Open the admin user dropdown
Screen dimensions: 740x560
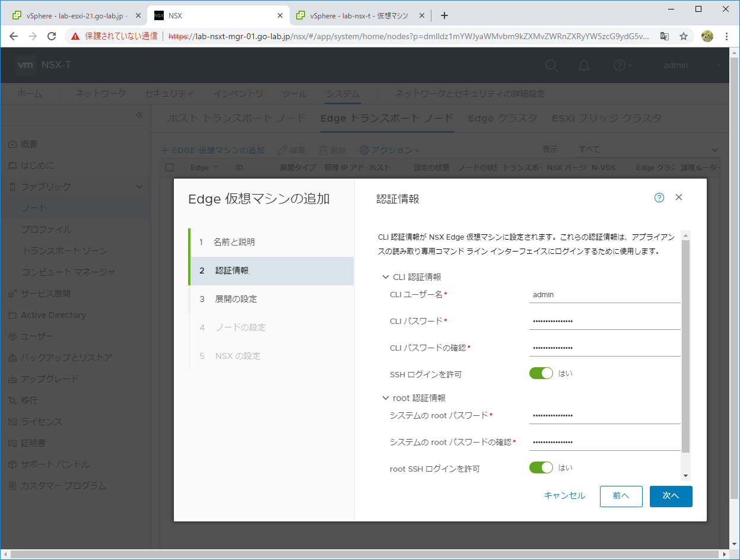(x=693, y=65)
